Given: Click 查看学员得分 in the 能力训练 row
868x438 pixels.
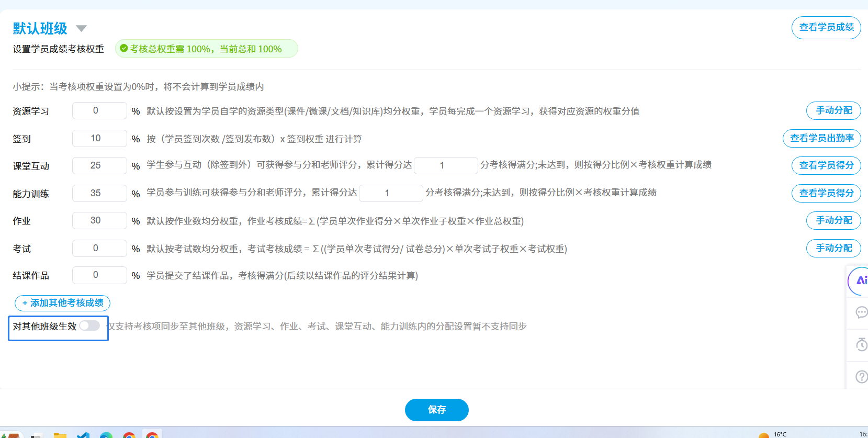Looking at the screenshot, I should pyautogui.click(x=826, y=193).
